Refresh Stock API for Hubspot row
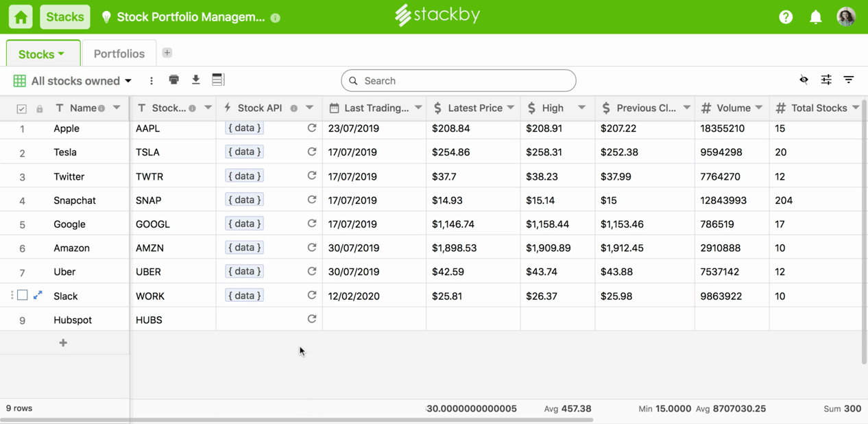868x424 pixels. click(x=312, y=319)
